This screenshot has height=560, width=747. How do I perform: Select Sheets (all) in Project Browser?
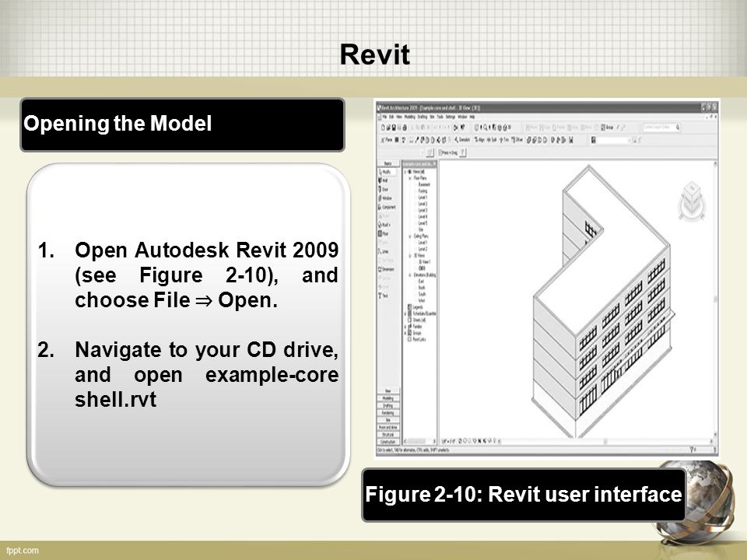[417, 320]
